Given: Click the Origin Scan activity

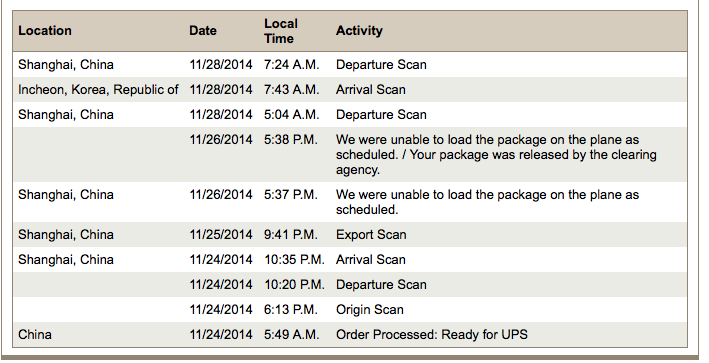Looking at the screenshot, I should pyautogui.click(x=369, y=310).
